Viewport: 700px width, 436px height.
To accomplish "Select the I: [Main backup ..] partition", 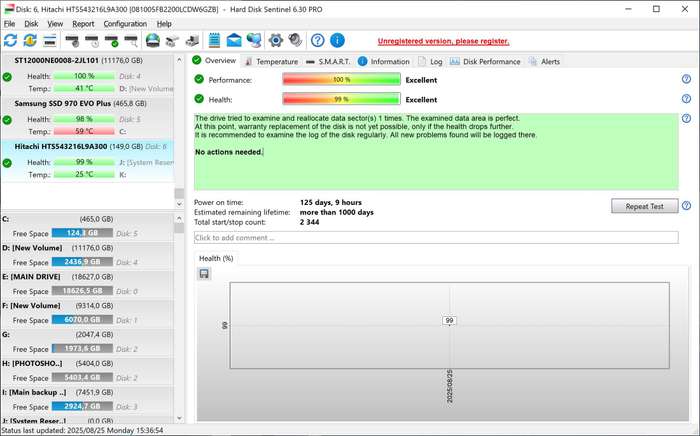I will click(x=87, y=400).
